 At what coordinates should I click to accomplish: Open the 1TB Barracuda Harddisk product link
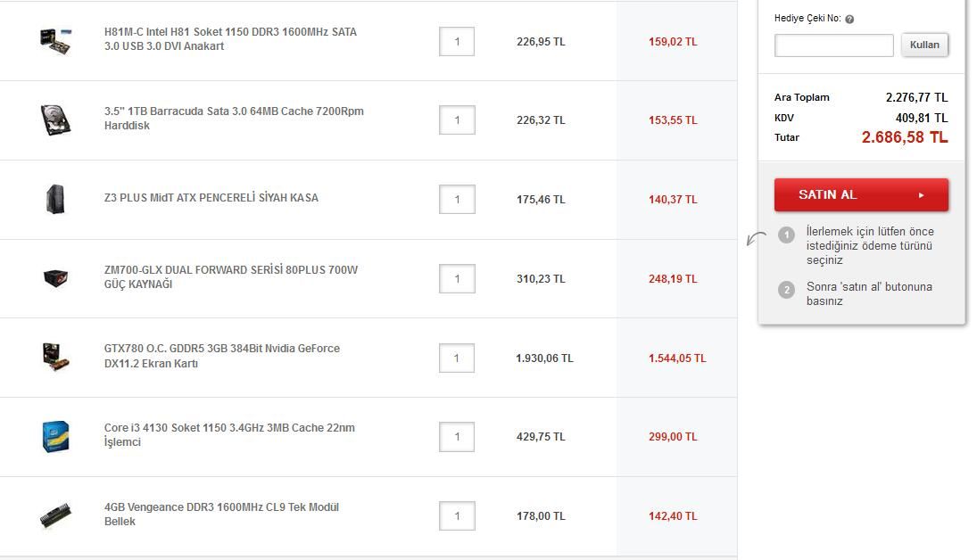click(x=234, y=119)
